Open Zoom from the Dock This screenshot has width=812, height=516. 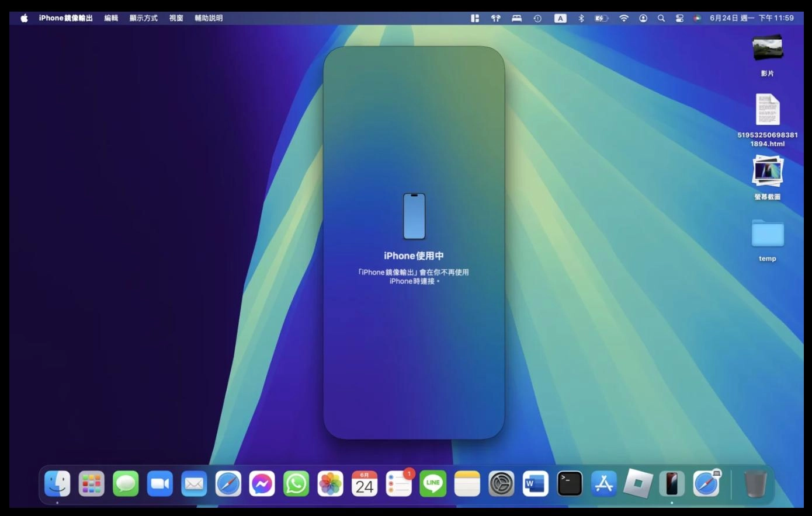point(160,483)
